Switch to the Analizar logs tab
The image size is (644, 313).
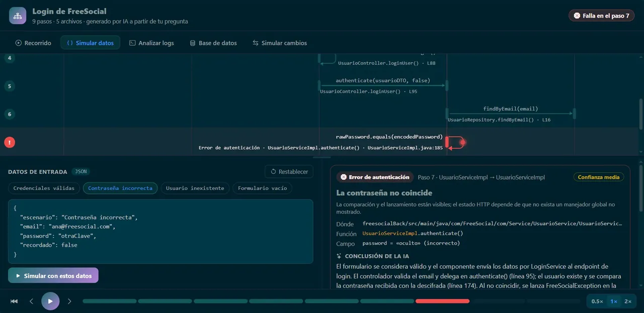pyautogui.click(x=151, y=43)
